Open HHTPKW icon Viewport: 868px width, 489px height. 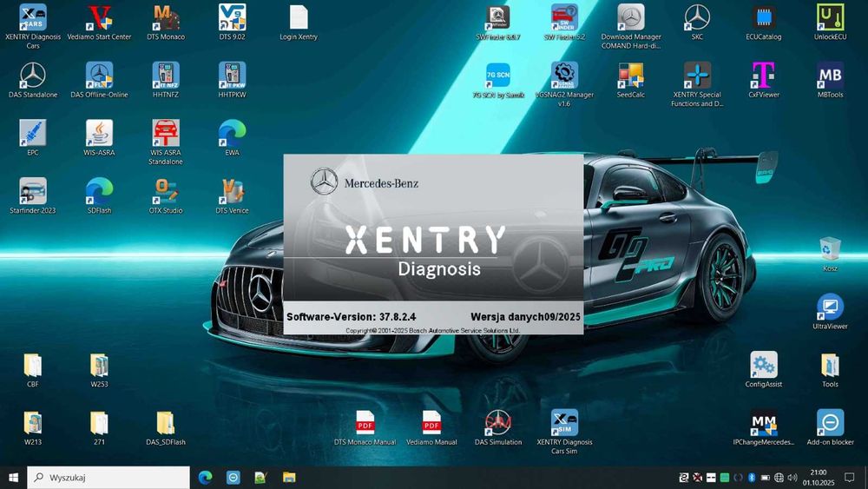pos(232,76)
